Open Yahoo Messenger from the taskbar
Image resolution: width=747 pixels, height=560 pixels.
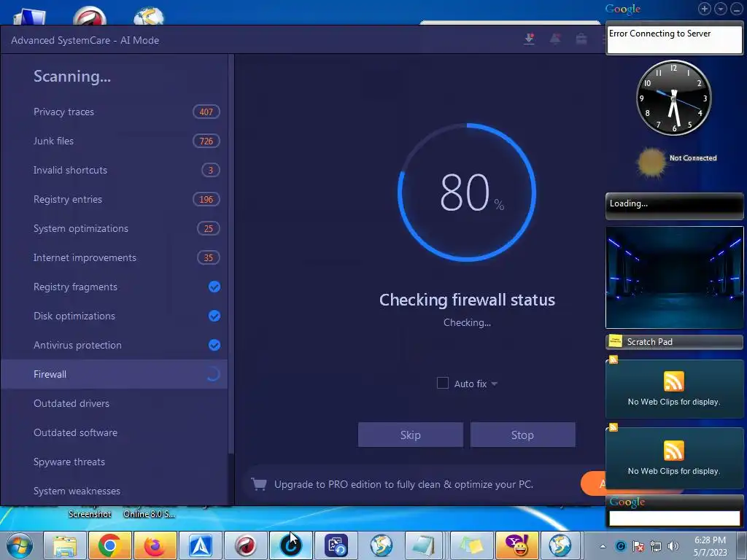(x=516, y=545)
